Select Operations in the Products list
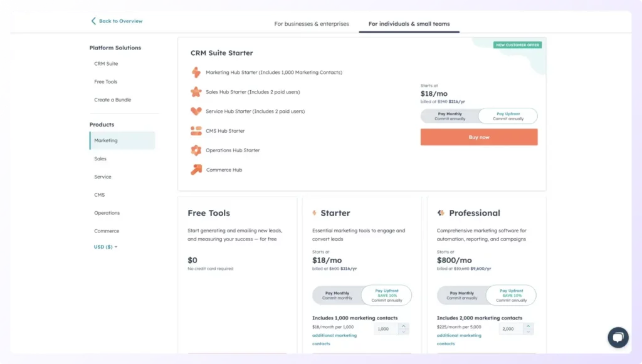Viewport: 642px width, 364px height. [x=107, y=212]
